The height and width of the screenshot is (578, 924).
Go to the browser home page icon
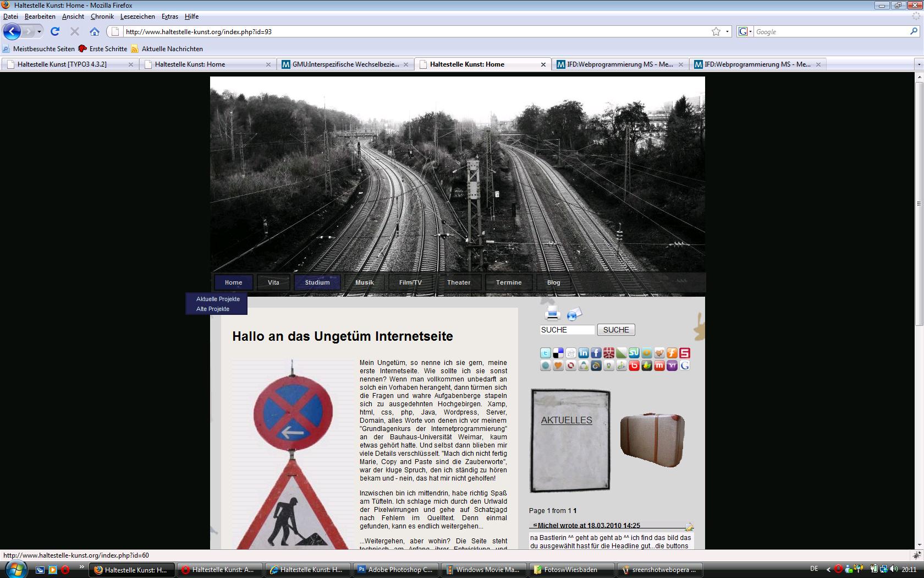click(x=95, y=31)
